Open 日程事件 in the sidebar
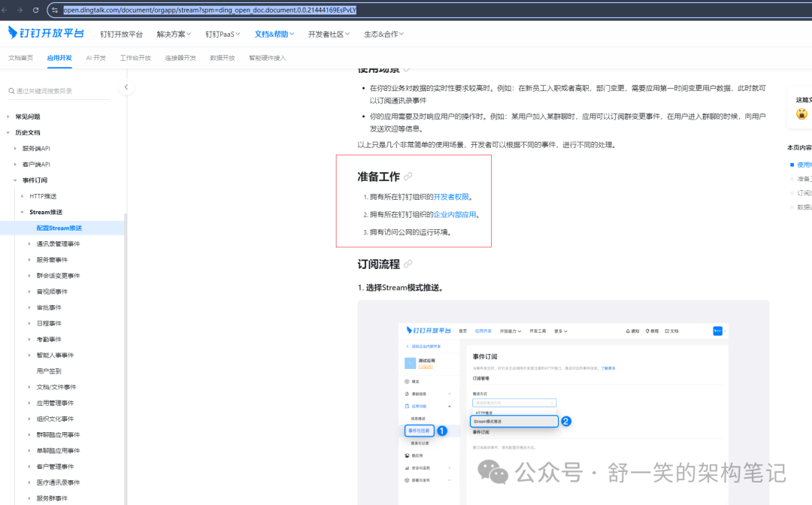Image resolution: width=812 pixels, height=505 pixels. [49, 323]
